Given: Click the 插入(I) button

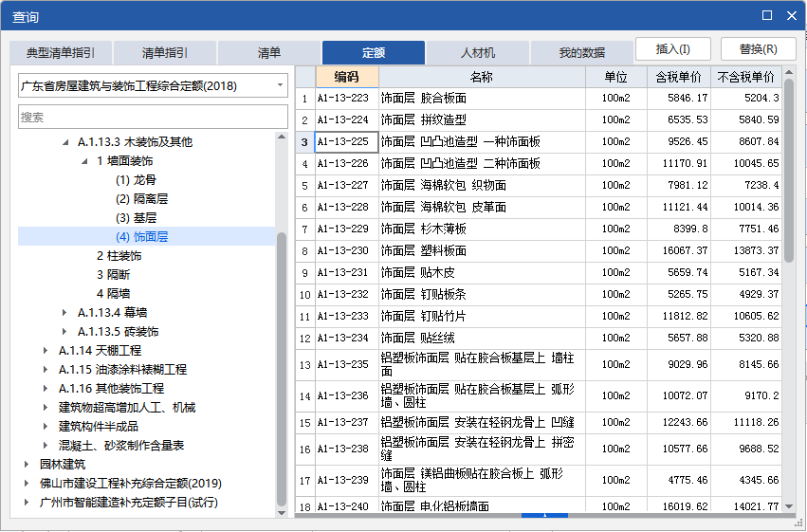Looking at the screenshot, I should pyautogui.click(x=673, y=49).
